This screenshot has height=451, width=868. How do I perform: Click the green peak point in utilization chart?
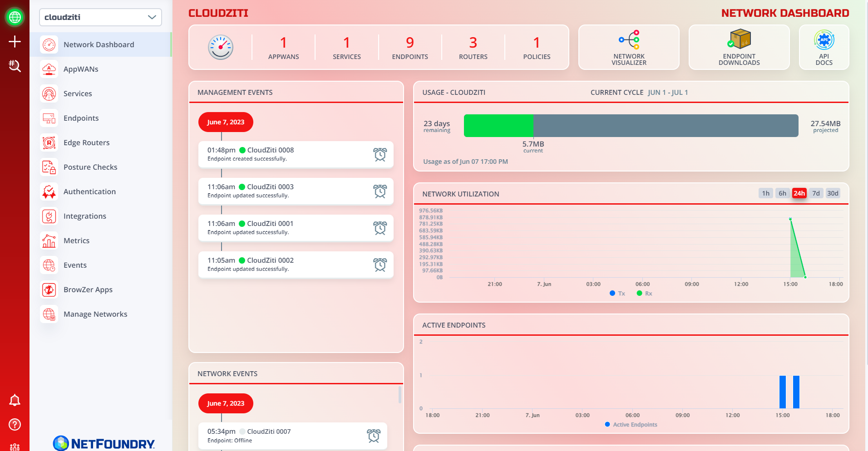click(790, 219)
